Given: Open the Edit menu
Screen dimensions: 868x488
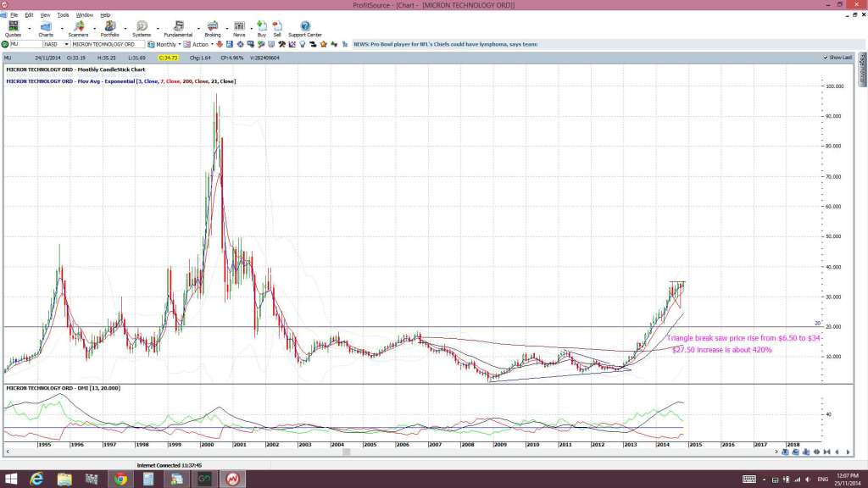Looking at the screenshot, I should (x=29, y=15).
